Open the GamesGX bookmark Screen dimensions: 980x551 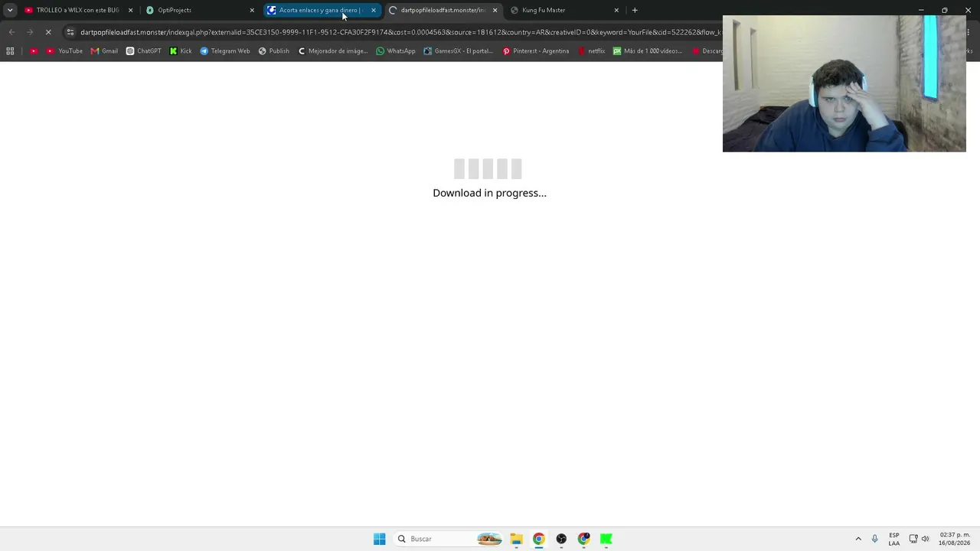459,51
